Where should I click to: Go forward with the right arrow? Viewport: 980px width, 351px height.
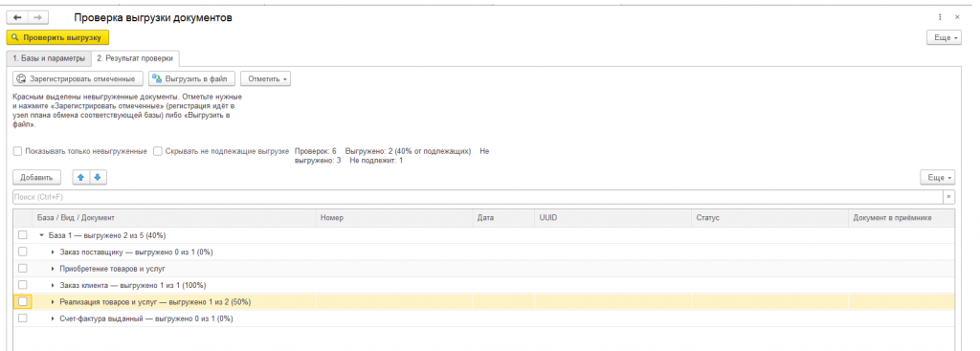(x=38, y=18)
